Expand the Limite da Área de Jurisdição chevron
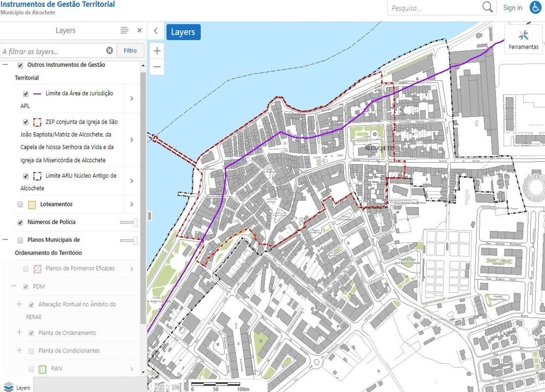Screen dimensions: 545x392 [x=131, y=98]
